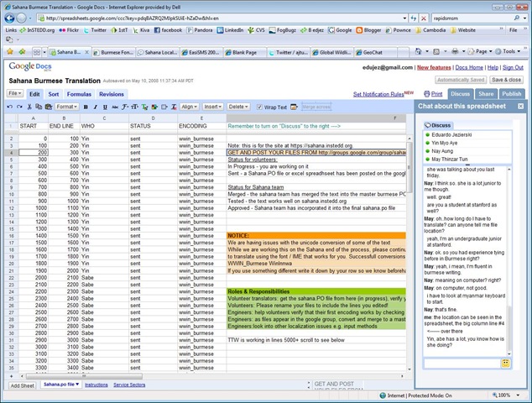
Task: Close the chat panel
Action: pos(521,107)
